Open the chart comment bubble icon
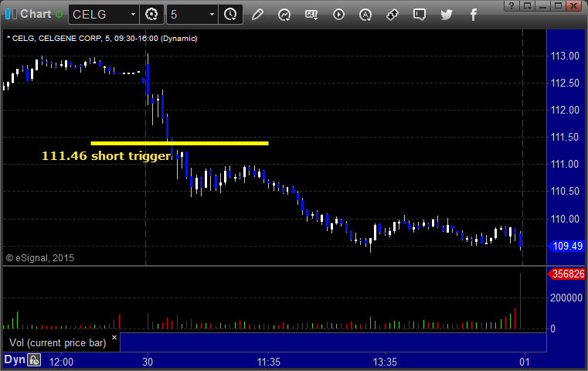Screen dimensions: 588x371 point(420,15)
